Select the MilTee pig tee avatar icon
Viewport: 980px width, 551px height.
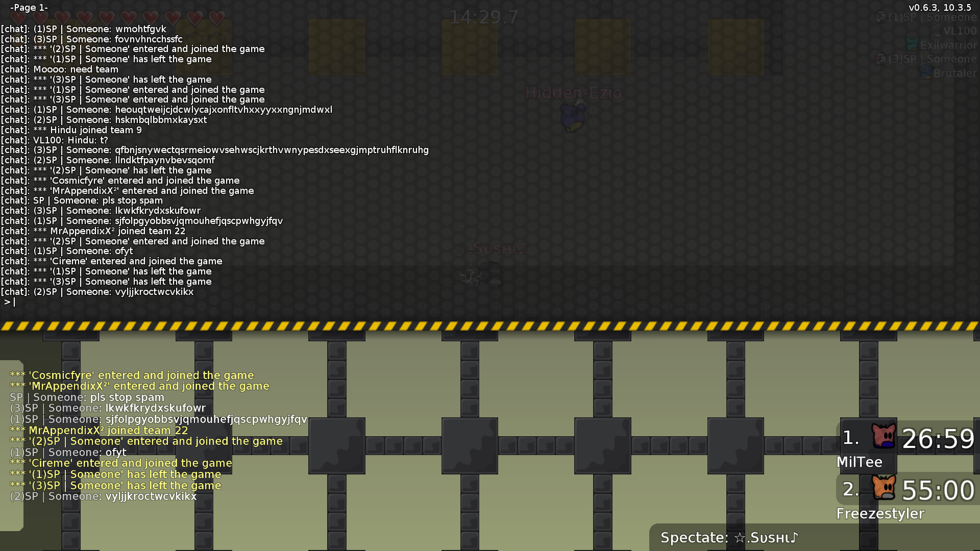(885, 436)
